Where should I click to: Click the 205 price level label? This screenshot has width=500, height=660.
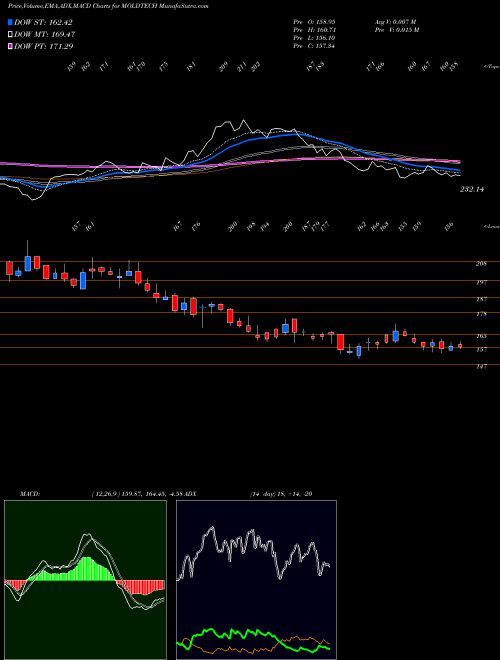pyautogui.click(x=481, y=264)
